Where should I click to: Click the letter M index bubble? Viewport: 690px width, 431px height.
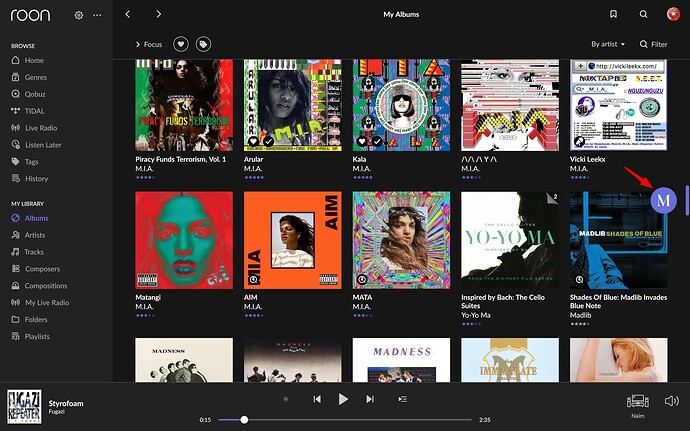point(663,200)
